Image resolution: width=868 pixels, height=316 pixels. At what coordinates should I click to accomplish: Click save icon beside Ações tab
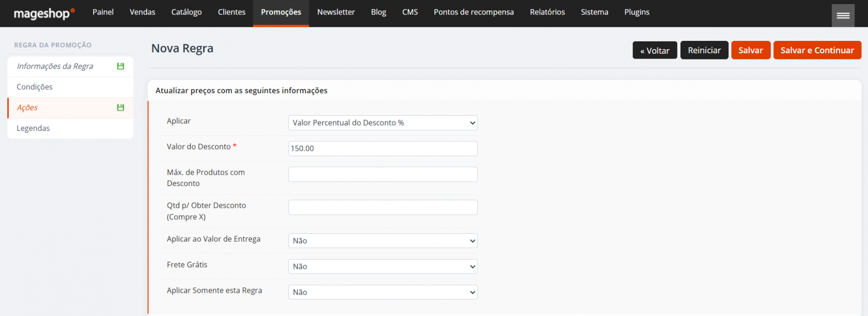[120, 108]
